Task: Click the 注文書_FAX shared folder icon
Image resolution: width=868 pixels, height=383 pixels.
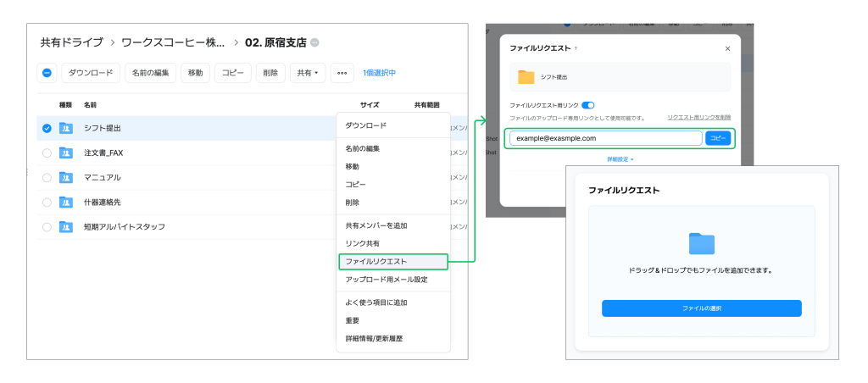Action: pyautogui.click(x=65, y=153)
